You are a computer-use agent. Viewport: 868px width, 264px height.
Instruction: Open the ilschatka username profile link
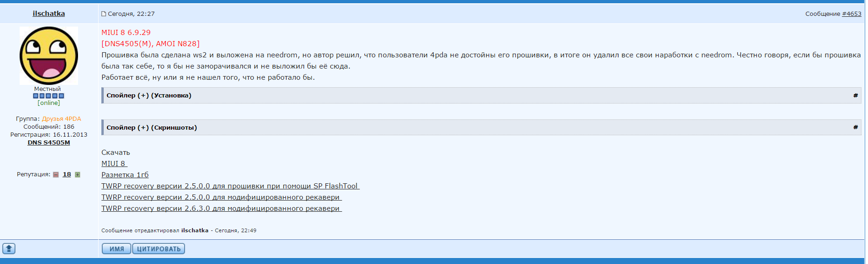click(49, 14)
